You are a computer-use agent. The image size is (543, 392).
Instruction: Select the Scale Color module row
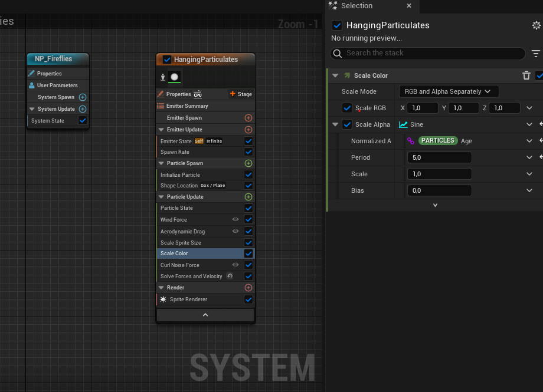(205, 253)
